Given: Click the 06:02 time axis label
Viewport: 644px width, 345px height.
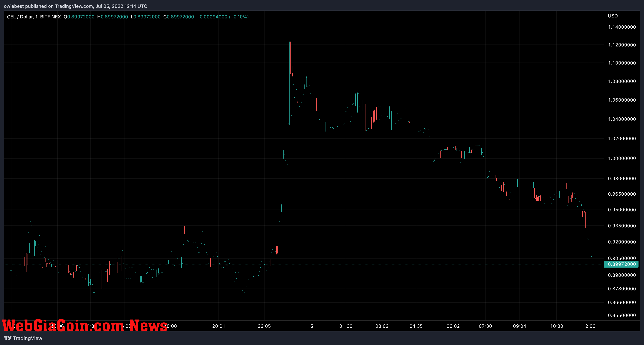Looking at the screenshot, I should (453, 326).
